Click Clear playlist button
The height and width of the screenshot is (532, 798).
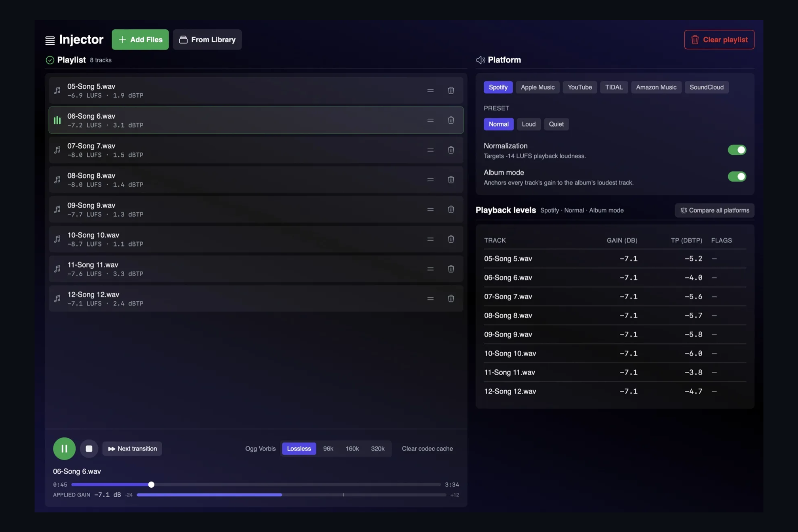(x=719, y=40)
